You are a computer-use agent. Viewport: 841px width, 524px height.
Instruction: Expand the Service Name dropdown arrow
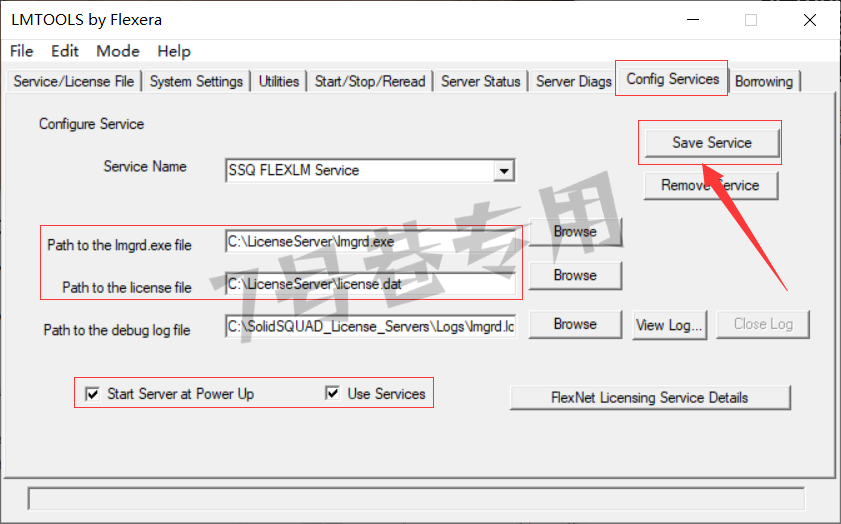tap(504, 171)
